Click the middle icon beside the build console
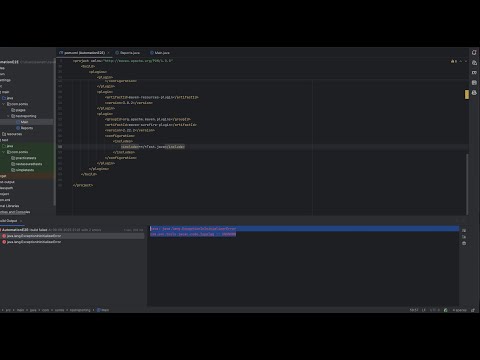This screenshot has height=360, width=480. pos(464,237)
